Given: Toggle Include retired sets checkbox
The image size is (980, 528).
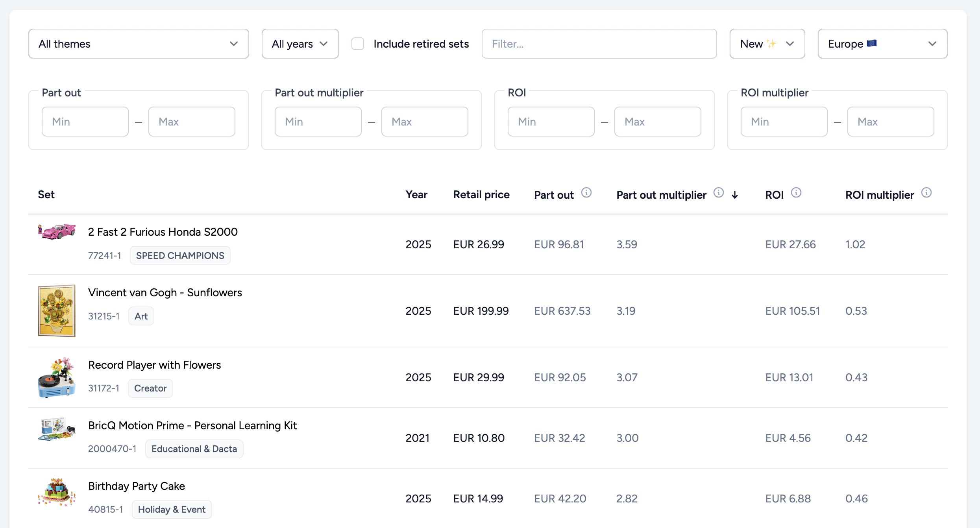Looking at the screenshot, I should click(357, 44).
